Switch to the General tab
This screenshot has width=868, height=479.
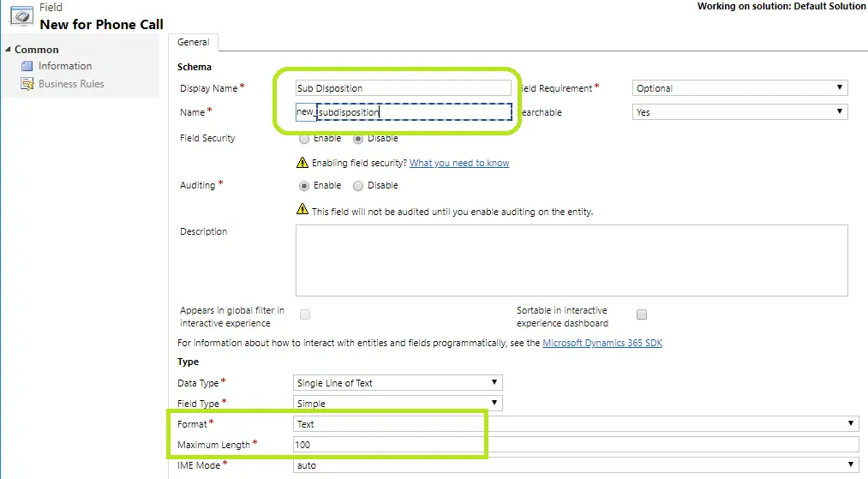(x=193, y=42)
